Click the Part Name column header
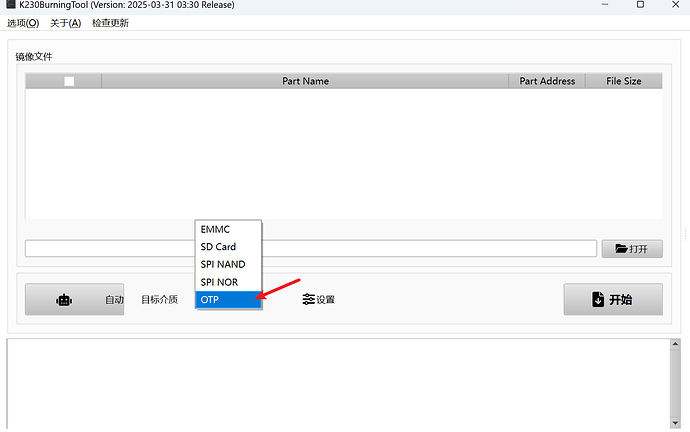This screenshot has height=432, width=690. 305,81
